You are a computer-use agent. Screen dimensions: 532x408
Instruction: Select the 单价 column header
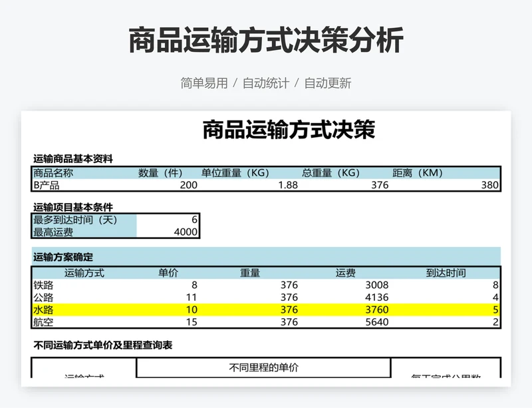pyautogui.click(x=168, y=273)
